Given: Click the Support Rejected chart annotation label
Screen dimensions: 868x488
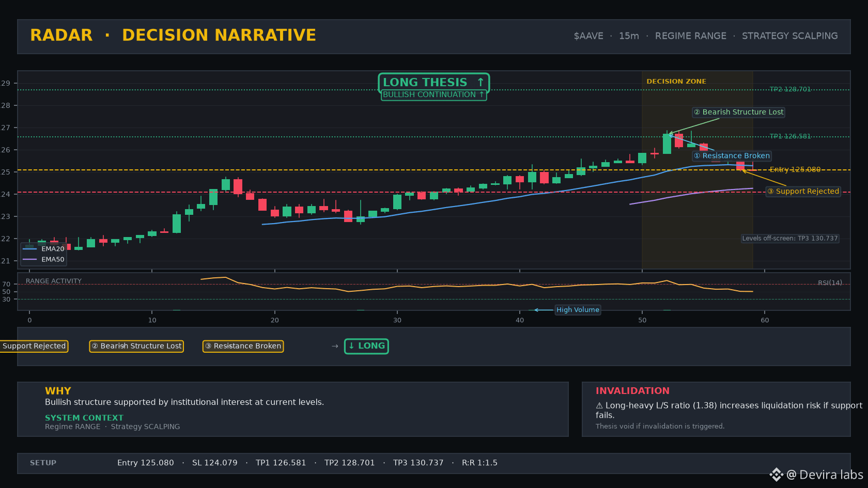Looking at the screenshot, I should click(803, 192).
